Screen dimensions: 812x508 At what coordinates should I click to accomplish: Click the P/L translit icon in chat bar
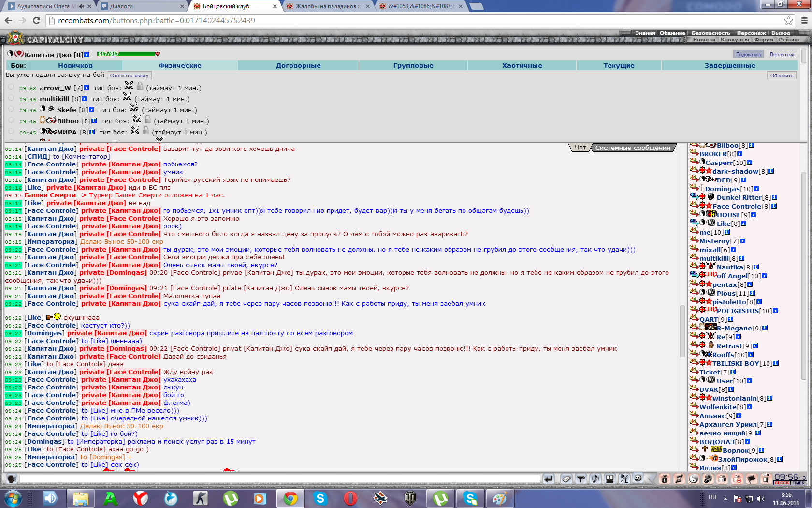point(624,478)
